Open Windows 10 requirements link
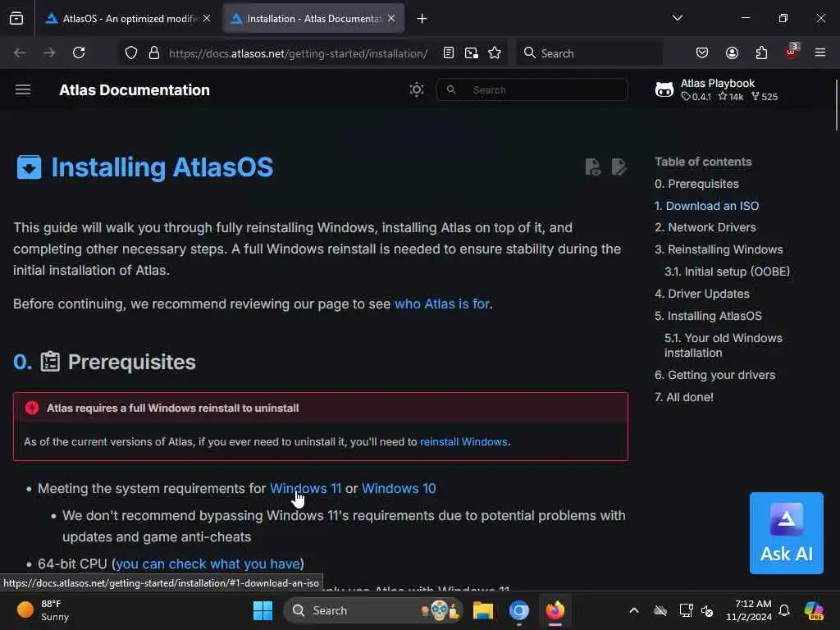This screenshot has width=840, height=630. (x=399, y=489)
